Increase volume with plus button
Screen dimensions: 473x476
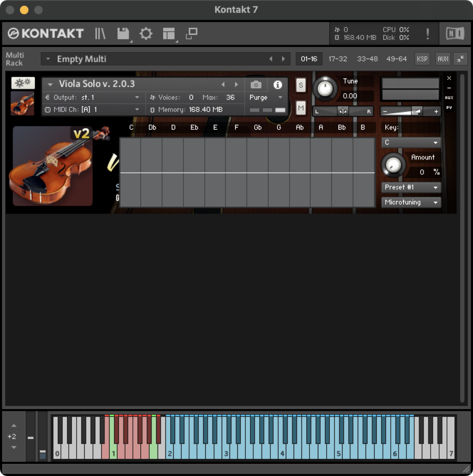pos(436,112)
